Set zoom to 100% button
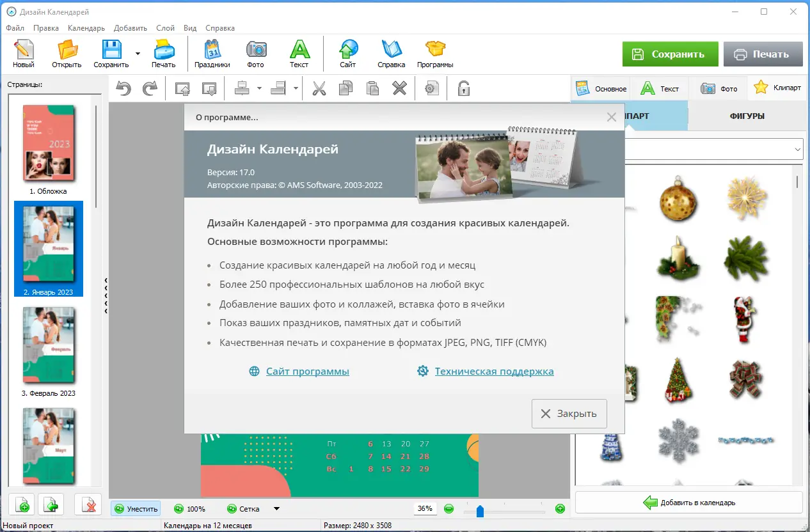810x532 pixels. pyautogui.click(x=189, y=509)
